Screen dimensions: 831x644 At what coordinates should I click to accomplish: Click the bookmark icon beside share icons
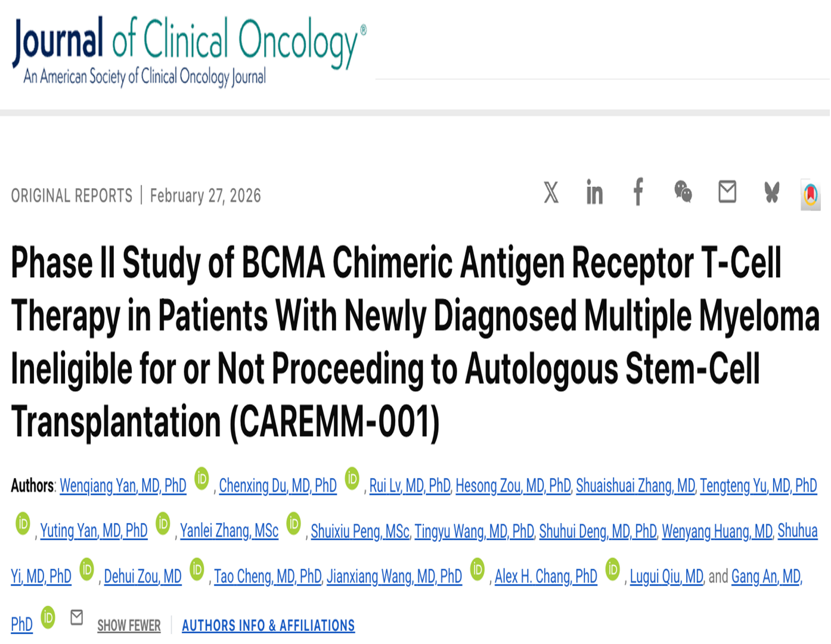[x=811, y=194]
